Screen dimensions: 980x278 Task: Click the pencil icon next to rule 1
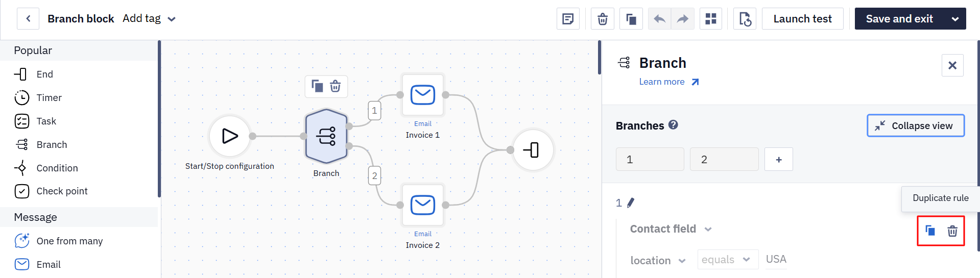(631, 203)
